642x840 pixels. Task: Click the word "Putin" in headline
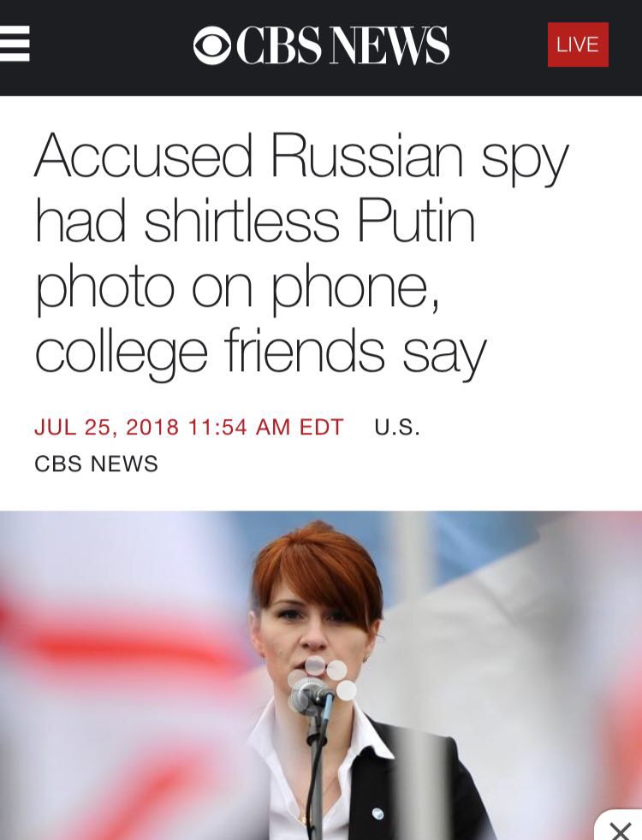[x=416, y=220]
